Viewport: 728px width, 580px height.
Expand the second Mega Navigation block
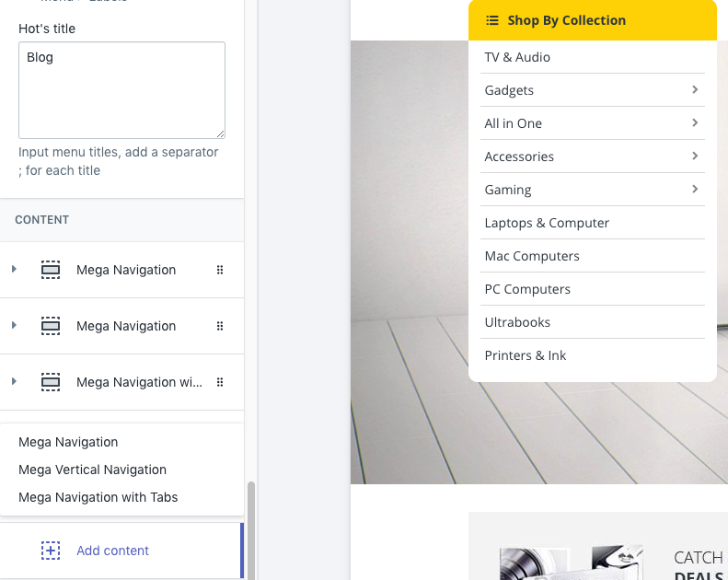click(14, 325)
